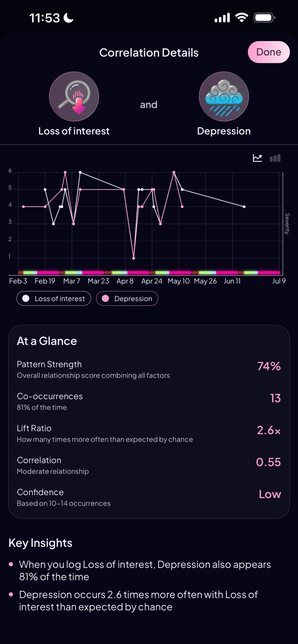The height and width of the screenshot is (644, 298).
Task: Tap the Jun 11 Loss of interest data point
Action: [x=244, y=207]
